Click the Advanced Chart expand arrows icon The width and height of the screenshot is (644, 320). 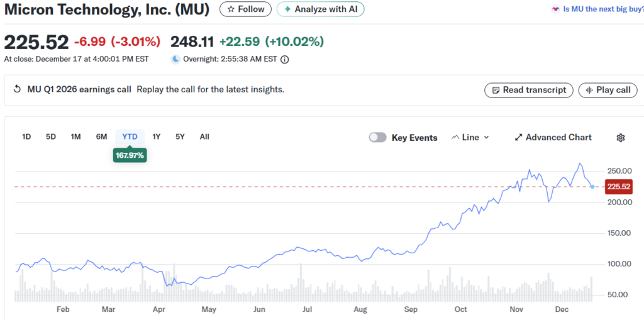[519, 138]
